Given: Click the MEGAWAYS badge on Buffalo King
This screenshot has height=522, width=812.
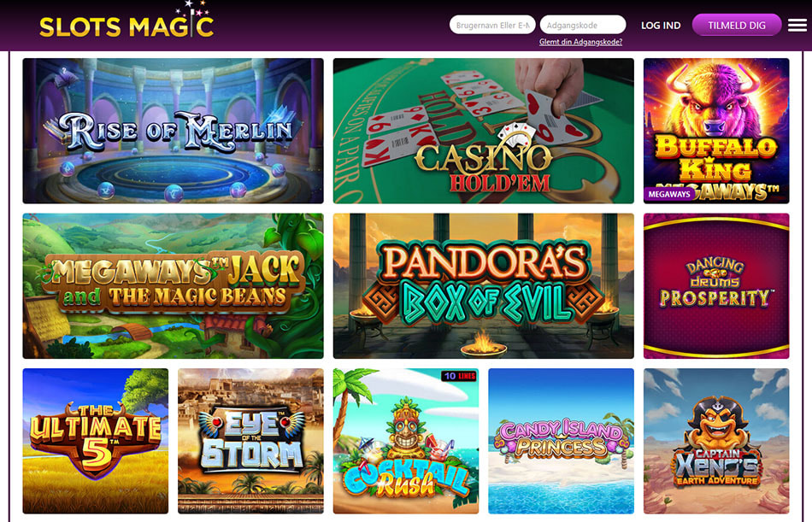Looking at the screenshot, I should tap(669, 194).
